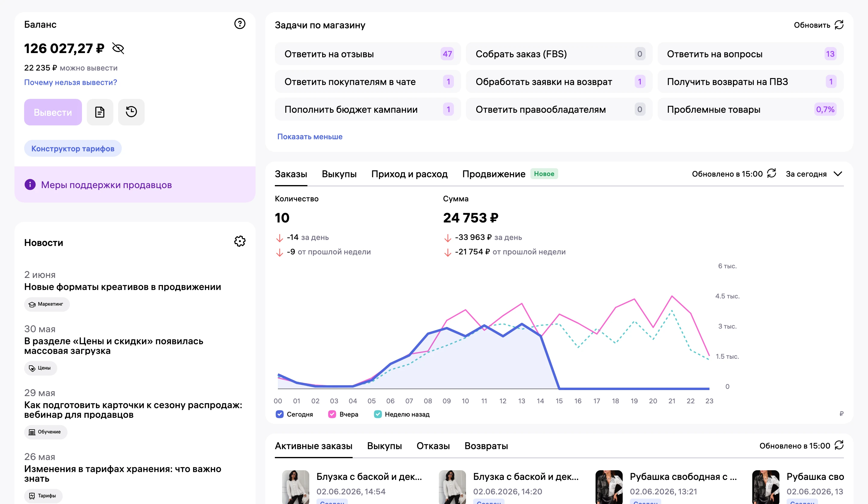Image resolution: width=868 pixels, height=504 pixels.
Task: Select the Активные заказы tab
Action: 313,446
